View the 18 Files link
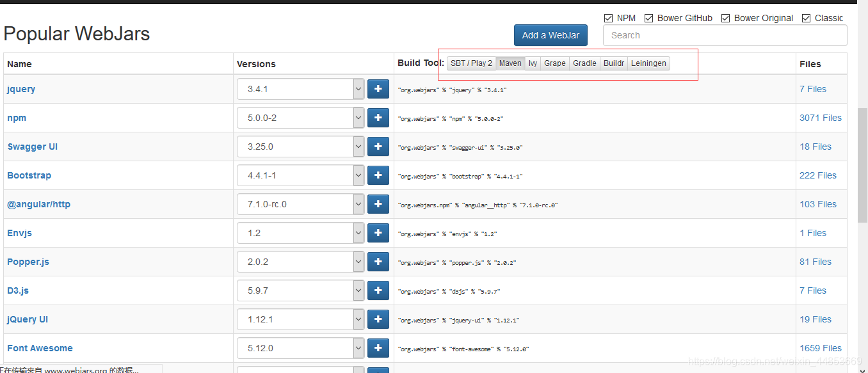Screen dimensions: 868x373 coord(816,147)
